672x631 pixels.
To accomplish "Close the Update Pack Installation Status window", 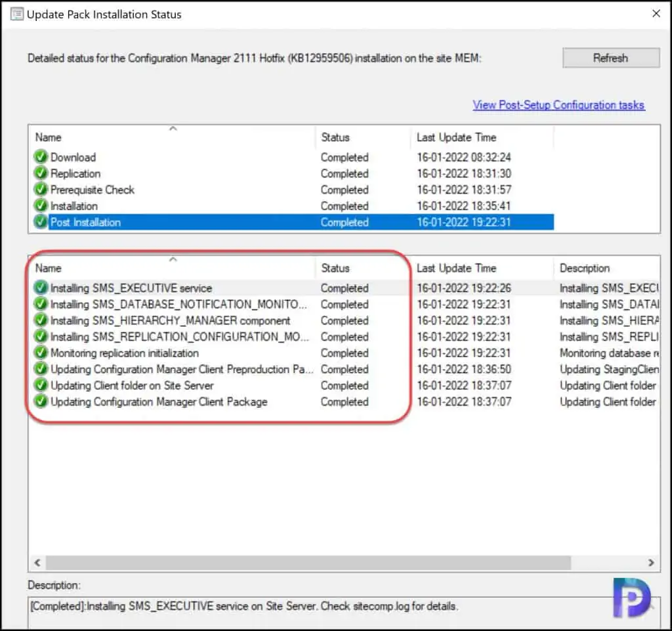I will pos(656,14).
